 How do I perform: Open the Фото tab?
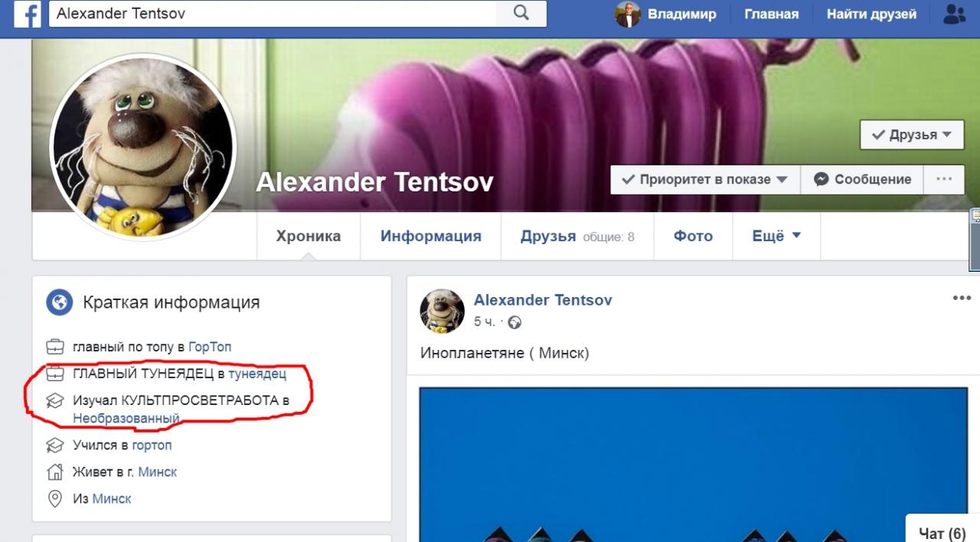coord(693,237)
